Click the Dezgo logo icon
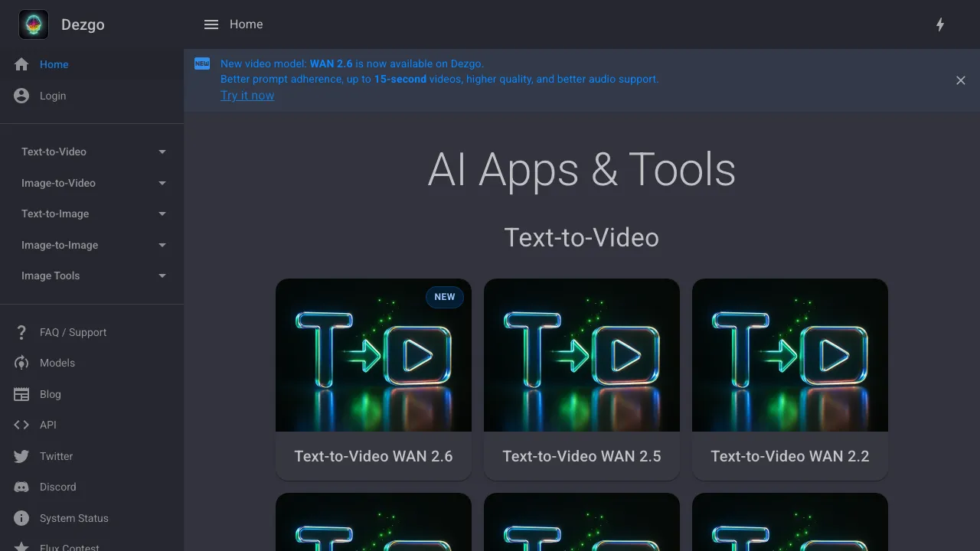The image size is (980, 551). point(32,24)
